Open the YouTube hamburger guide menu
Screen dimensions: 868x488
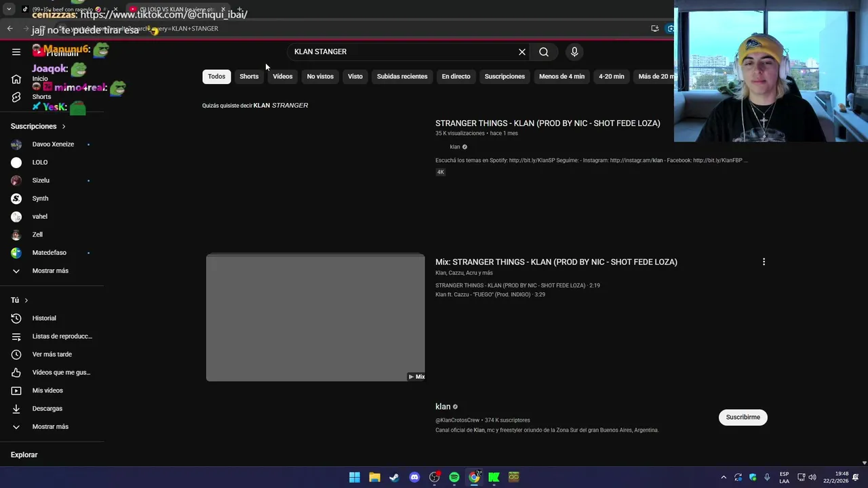tap(16, 52)
